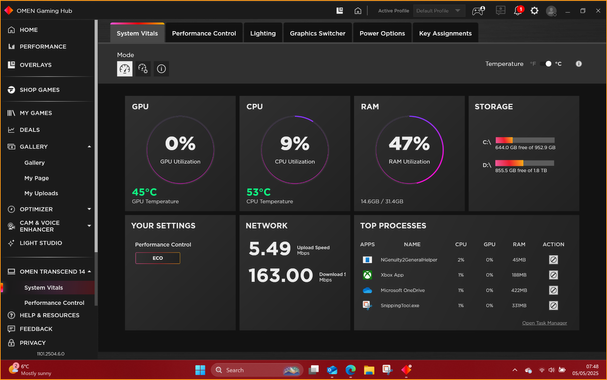Click the ECO performance control button
The height and width of the screenshot is (380, 607).
coord(158,258)
